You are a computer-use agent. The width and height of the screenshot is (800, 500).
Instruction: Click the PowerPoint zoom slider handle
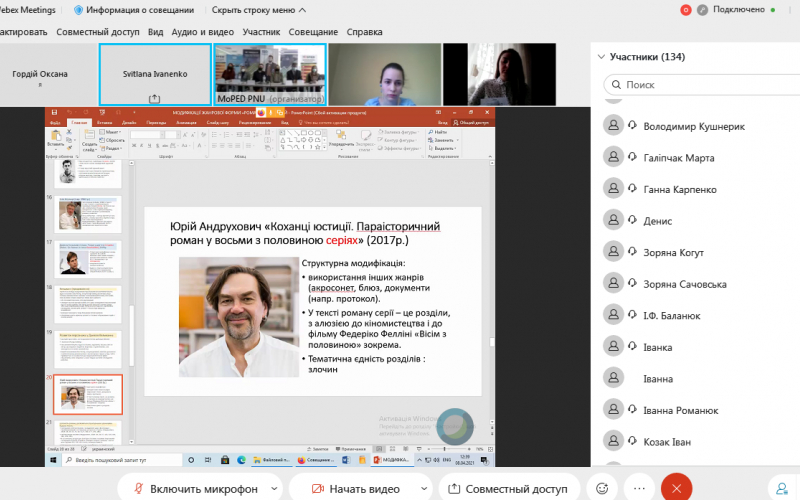[x=444, y=449]
